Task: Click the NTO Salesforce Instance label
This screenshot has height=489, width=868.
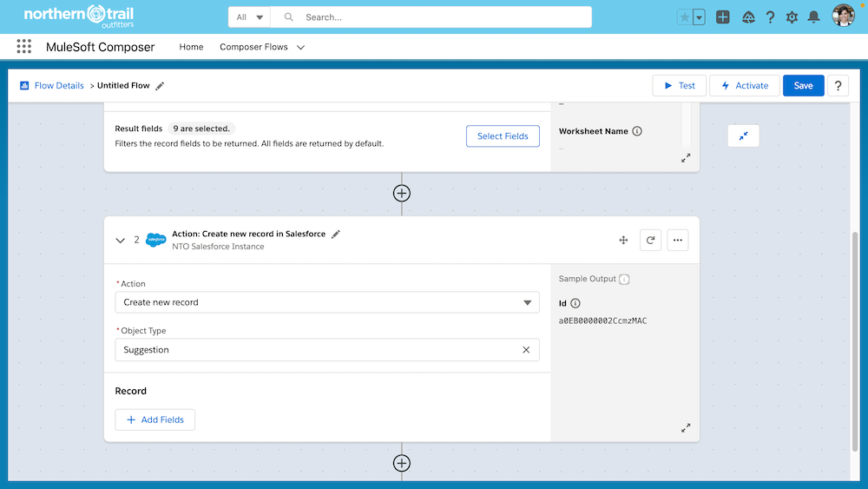Action: [218, 247]
